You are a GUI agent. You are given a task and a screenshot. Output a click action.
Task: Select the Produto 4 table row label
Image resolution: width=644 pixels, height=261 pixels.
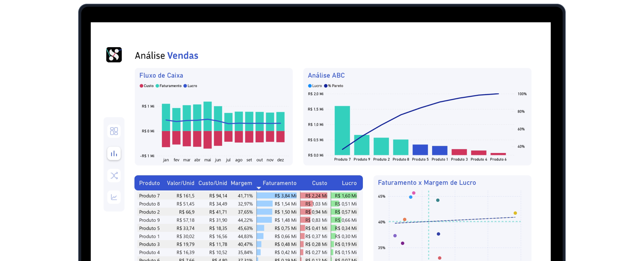point(149,252)
